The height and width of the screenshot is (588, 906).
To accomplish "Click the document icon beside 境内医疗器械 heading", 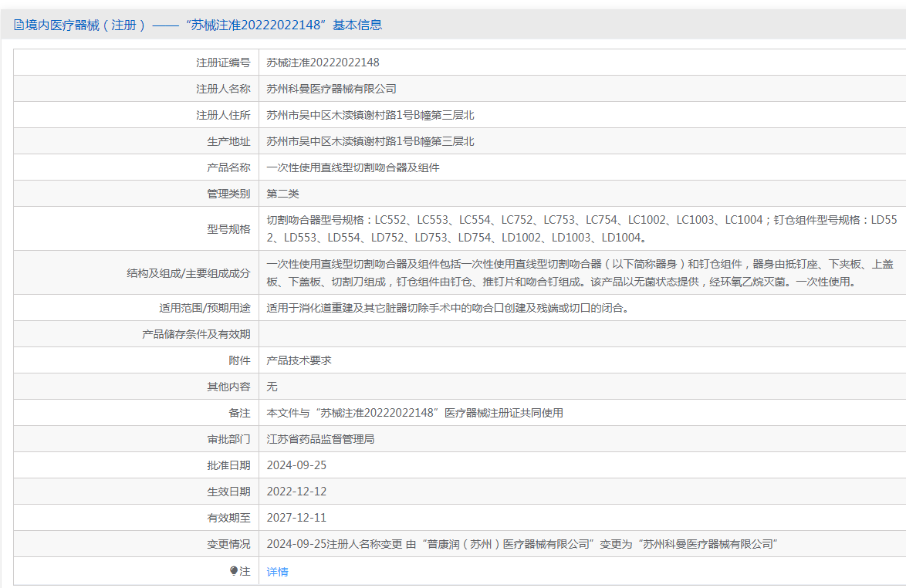I will [x=19, y=25].
